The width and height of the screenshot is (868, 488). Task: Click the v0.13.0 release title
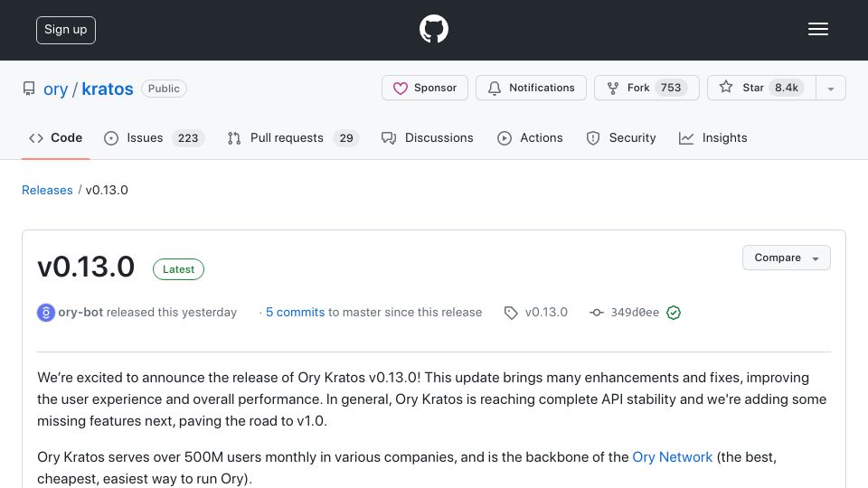tap(86, 267)
